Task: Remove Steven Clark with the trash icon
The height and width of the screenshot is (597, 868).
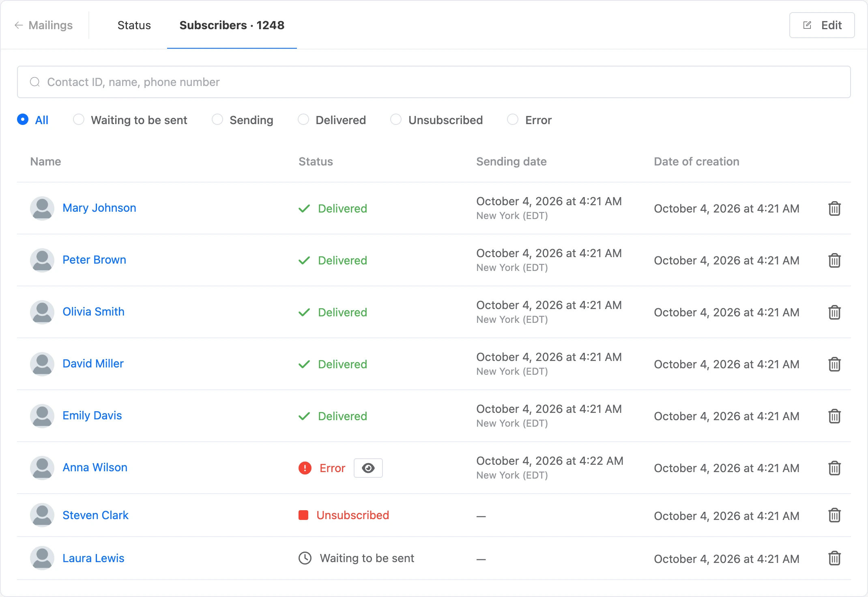Action: coord(834,515)
